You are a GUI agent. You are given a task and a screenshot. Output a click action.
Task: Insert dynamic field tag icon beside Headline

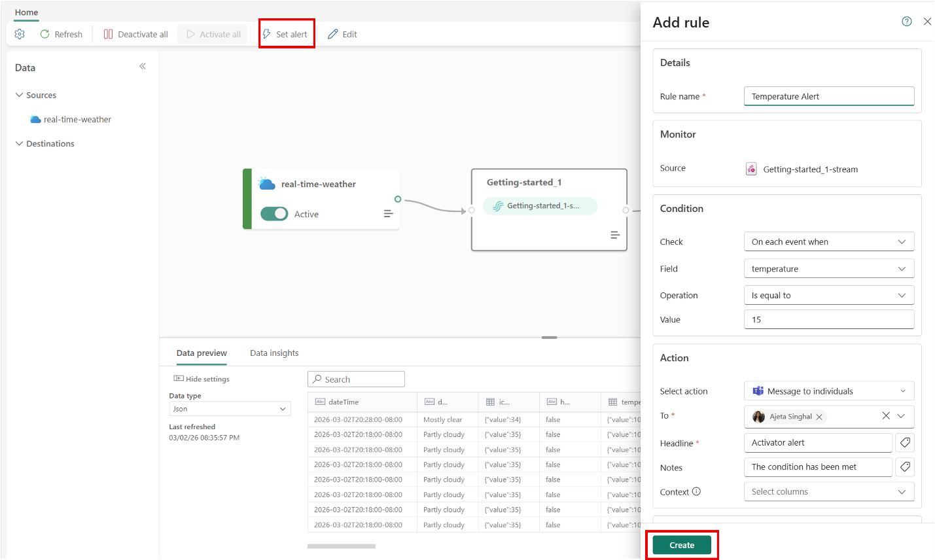point(905,442)
